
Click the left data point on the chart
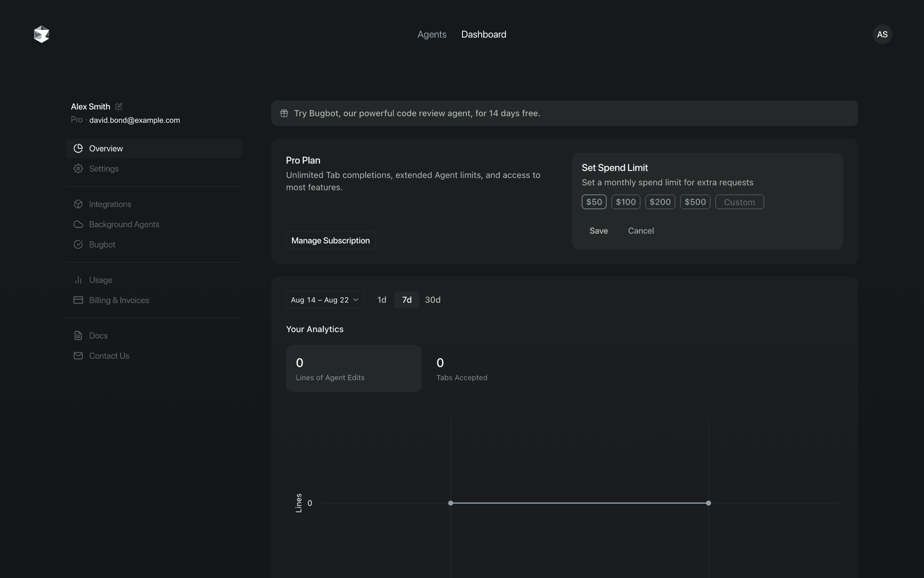[x=450, y=503]
